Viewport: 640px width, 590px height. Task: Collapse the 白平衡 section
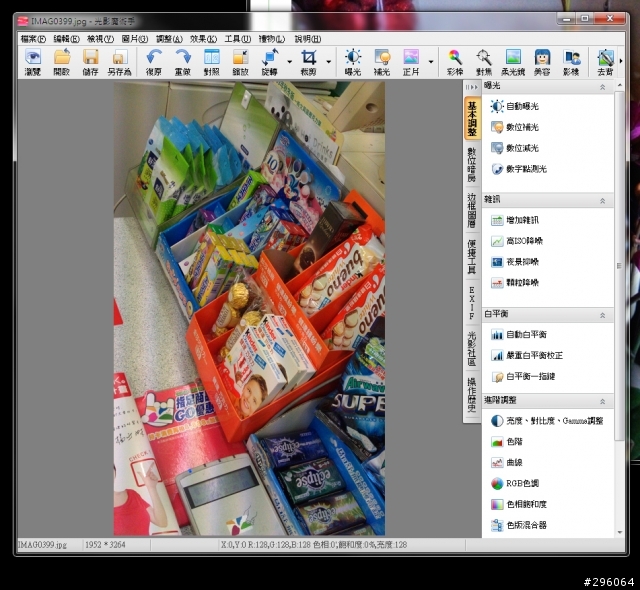[x=602, y=315]
